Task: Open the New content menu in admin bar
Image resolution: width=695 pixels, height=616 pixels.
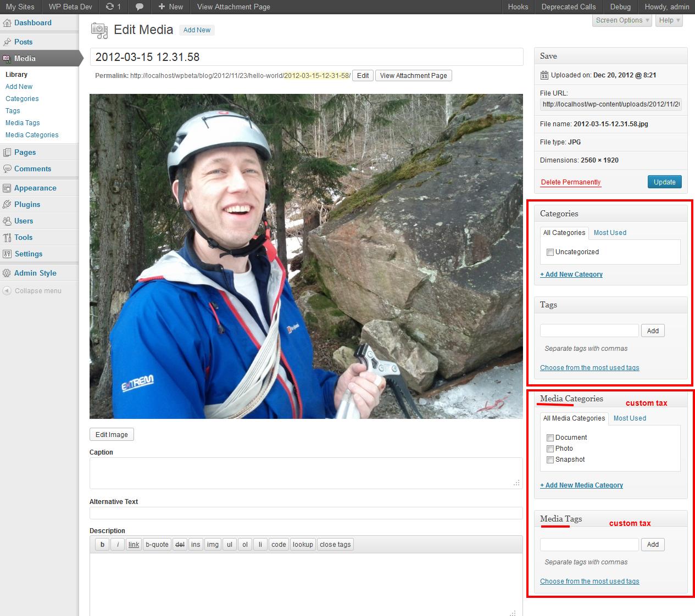Action: click(x=170, y=7)
